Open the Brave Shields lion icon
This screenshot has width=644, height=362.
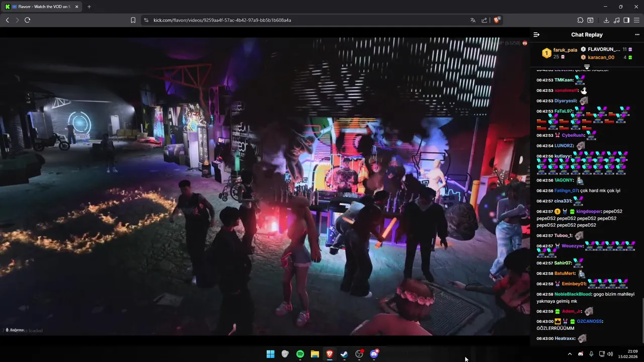[x=497, y=20]
